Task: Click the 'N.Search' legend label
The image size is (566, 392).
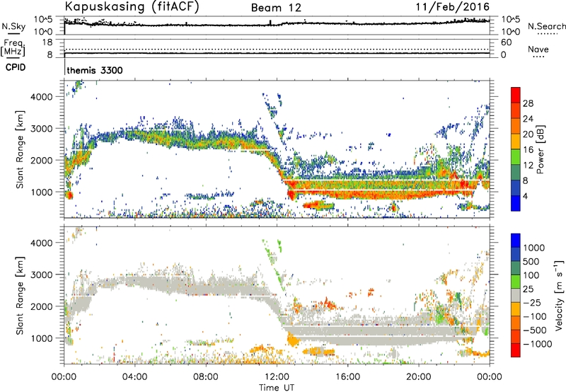Action: 546,26
